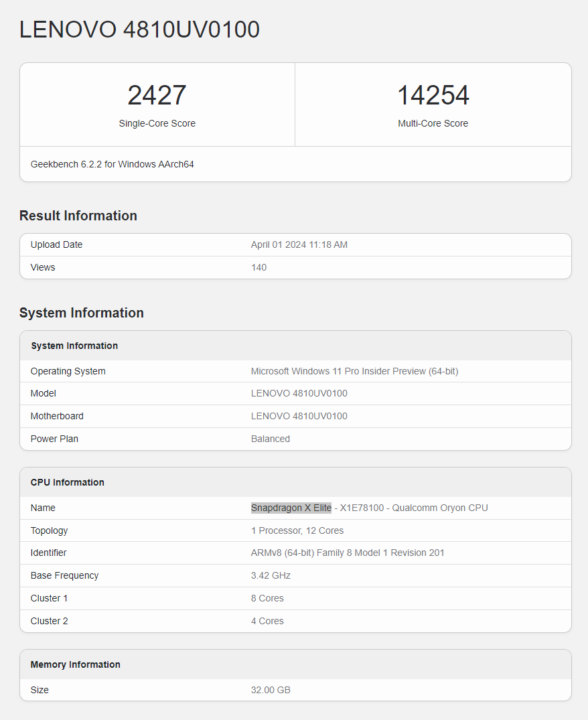
Task: Click the "Cluster 2" row label
Action: coord(49,621)
